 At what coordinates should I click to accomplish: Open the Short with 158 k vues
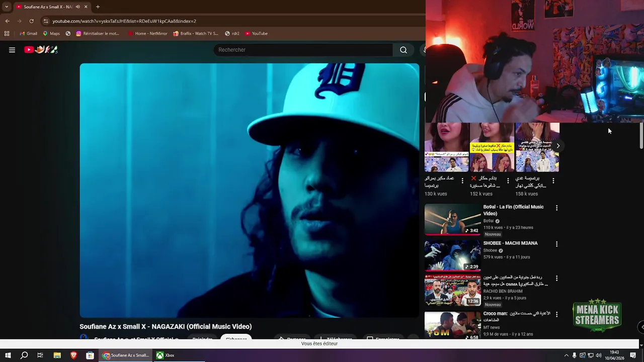(x=537, y=148)
